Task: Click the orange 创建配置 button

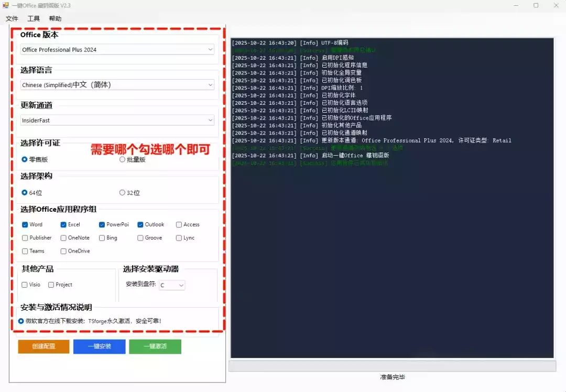Action: [43, 346]
